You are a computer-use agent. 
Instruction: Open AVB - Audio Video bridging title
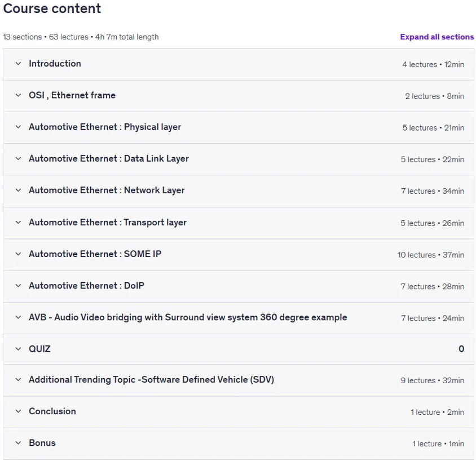[x=188, y=317]
